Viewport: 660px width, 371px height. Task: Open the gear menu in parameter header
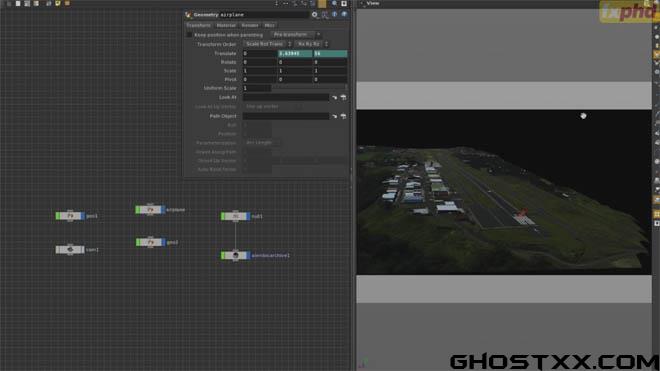pos(314,14)
